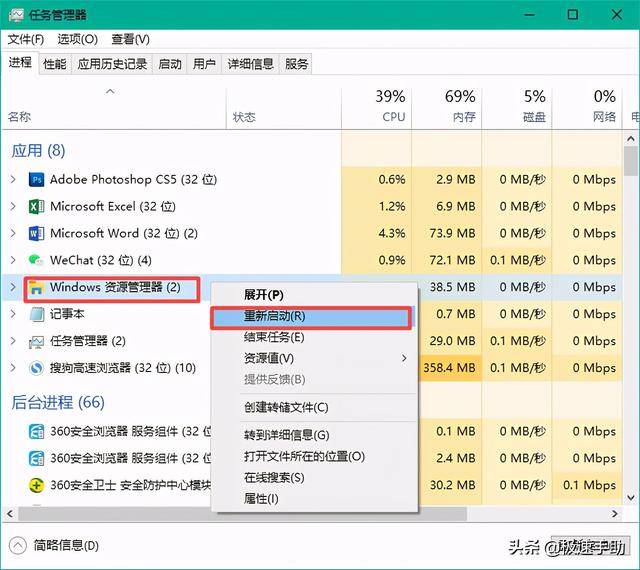Screen dimensions: 640x570
Task: Sort by the 磁盘 column header
Action: coord(517,108)
